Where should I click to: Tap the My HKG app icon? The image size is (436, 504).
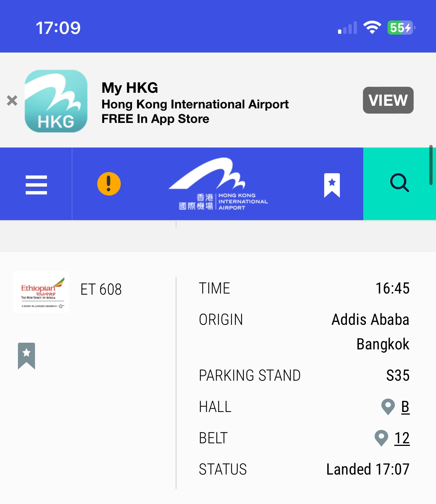[x=56, y=101]
